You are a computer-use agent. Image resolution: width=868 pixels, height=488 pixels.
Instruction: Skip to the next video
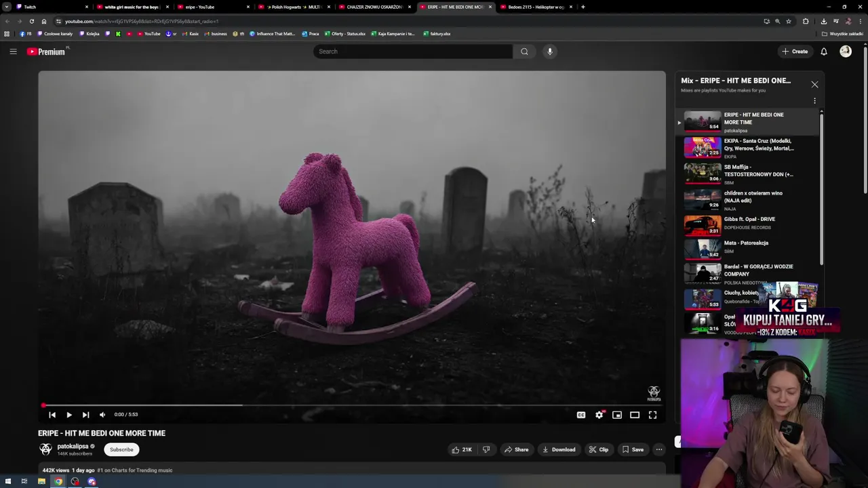coord(85,415)
